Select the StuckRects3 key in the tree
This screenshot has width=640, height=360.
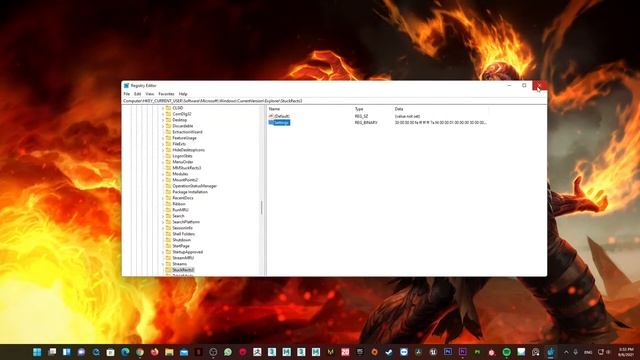(x=183, y=270)
